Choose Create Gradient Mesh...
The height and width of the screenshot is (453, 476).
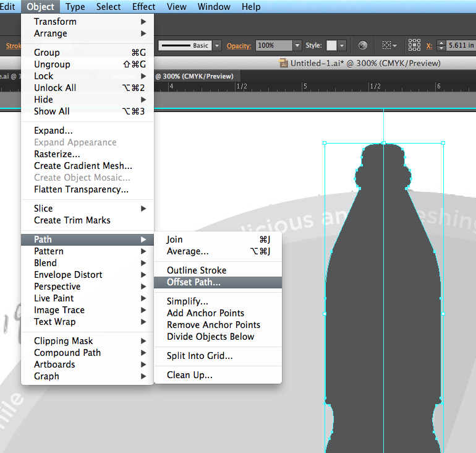(x=87, y=166)
